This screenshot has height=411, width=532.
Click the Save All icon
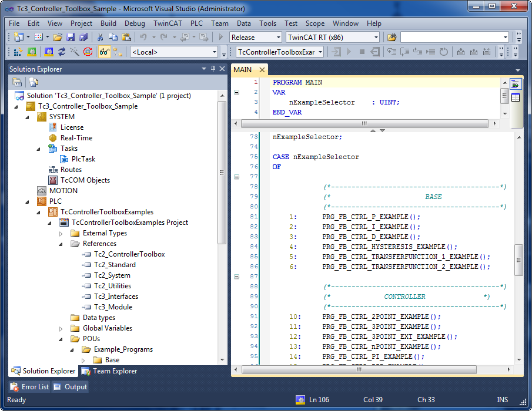point(83,37)
